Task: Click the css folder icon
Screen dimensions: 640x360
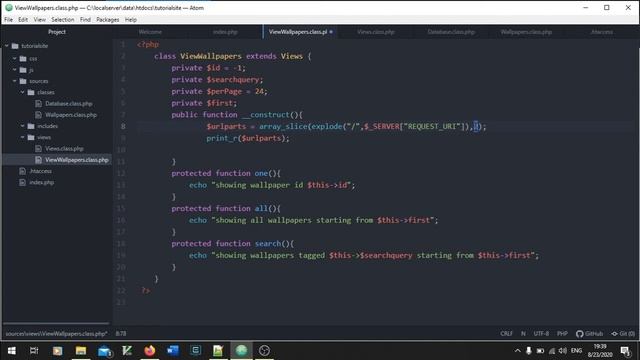Action: [x=23, y=58]
